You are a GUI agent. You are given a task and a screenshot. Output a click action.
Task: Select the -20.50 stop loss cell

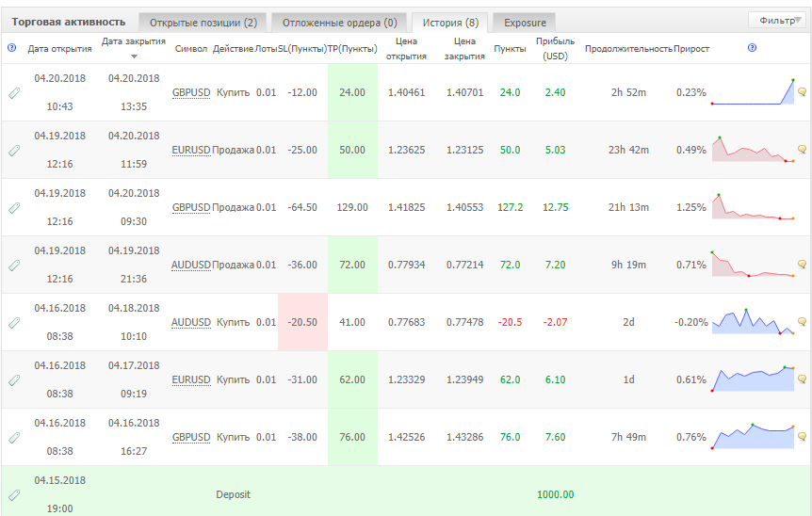(x=302, y=322)
